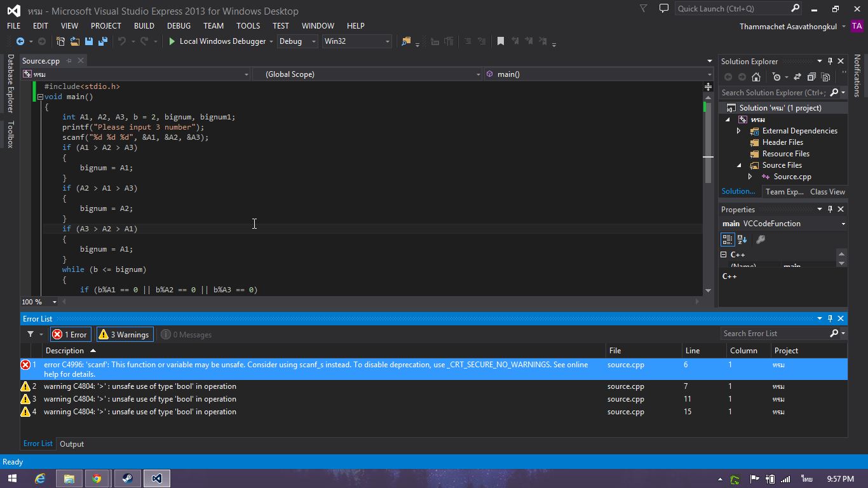
Task: Click the Home icon in Solution Explorer
Action: [x=756, y=77]
